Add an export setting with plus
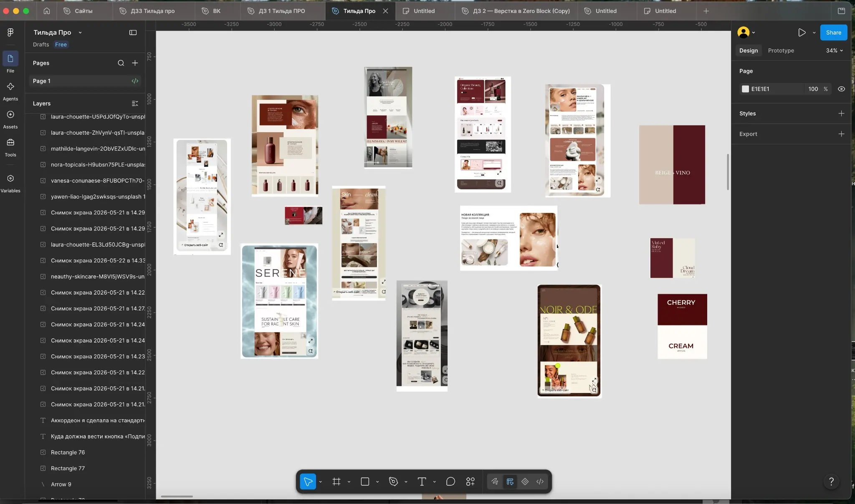The height and width of the screenshot is (504, 855). click(841, 134)
